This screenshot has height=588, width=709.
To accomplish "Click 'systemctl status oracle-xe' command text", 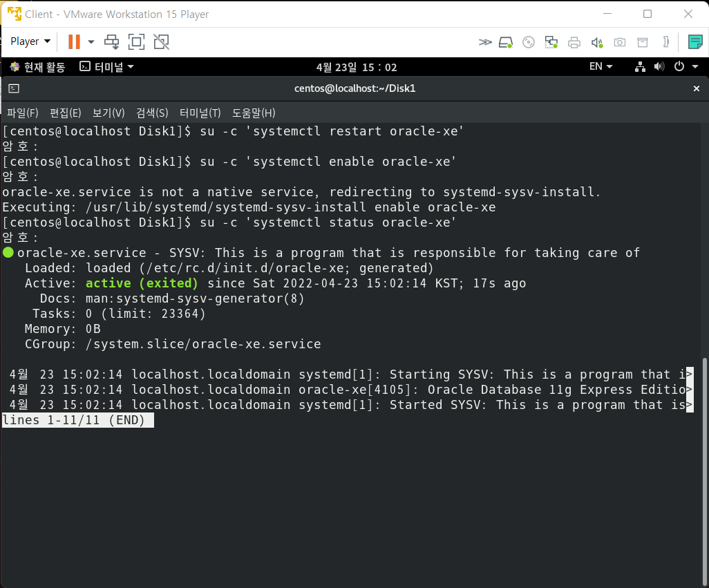I will 351,222.
